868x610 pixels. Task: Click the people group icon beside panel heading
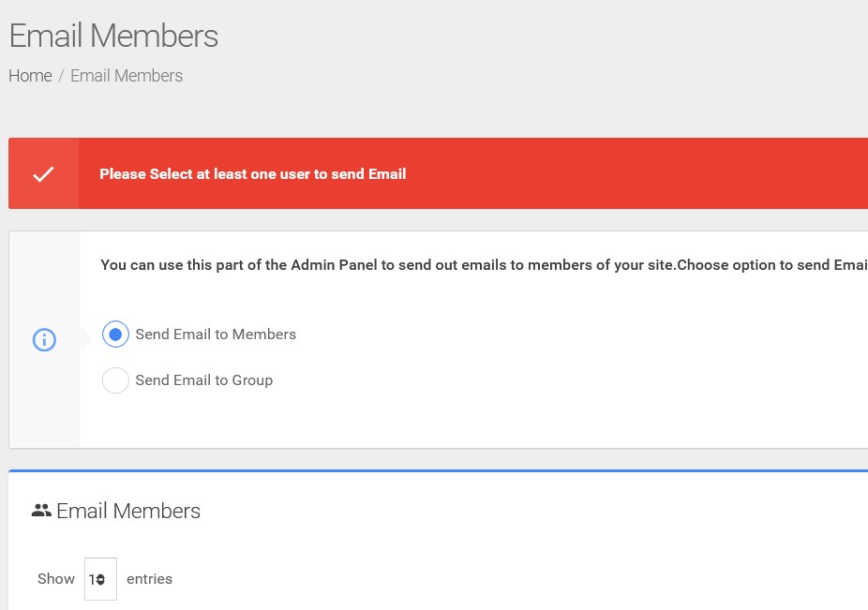point(41,511)
